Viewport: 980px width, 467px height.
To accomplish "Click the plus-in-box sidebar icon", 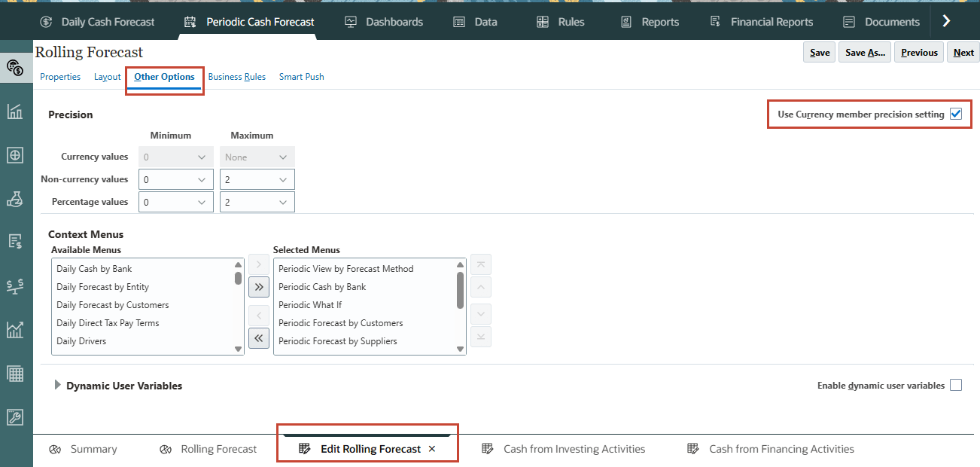I will tap(15, 155).
